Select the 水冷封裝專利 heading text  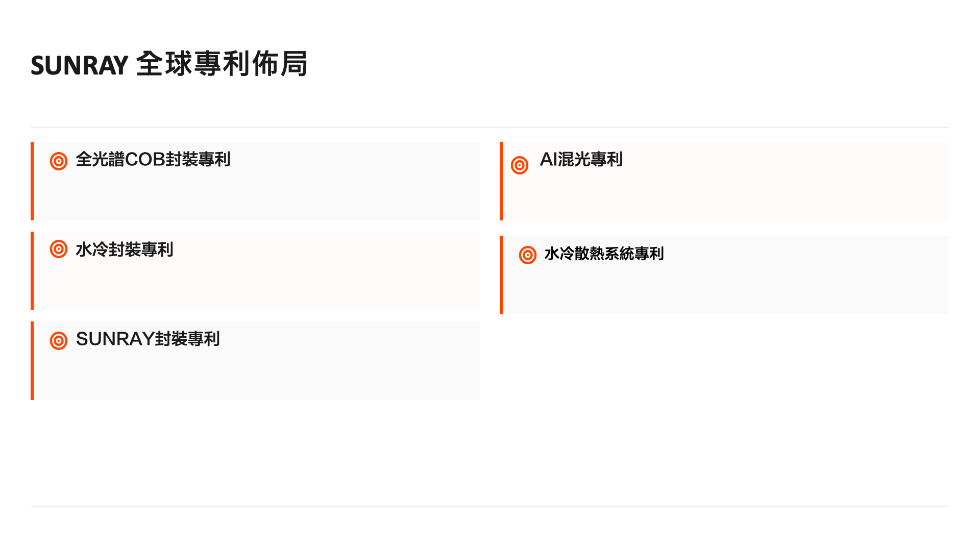(125, 249)
